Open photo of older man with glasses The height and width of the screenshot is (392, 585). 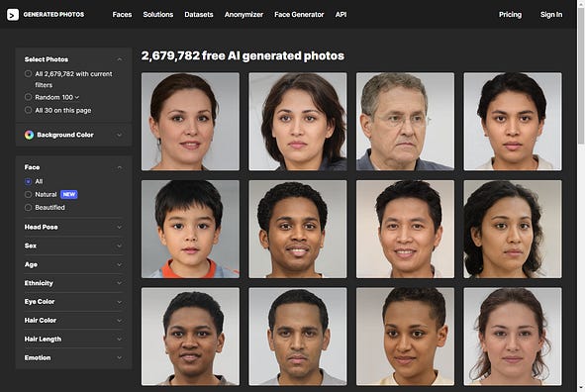click(405, 122)
